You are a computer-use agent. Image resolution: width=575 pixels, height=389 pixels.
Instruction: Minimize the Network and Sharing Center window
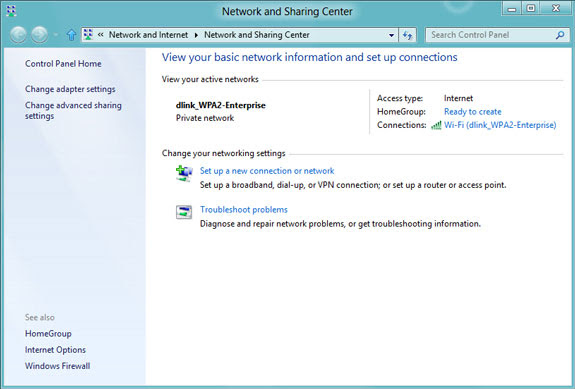[512, 9]
